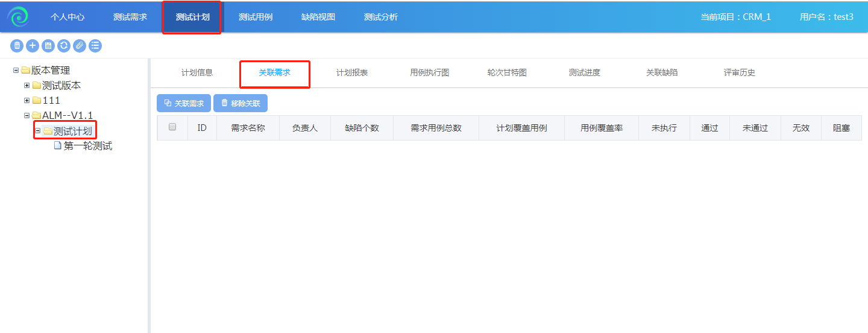
Task: Expand the 111 folder node
Action: pos(27,101)
